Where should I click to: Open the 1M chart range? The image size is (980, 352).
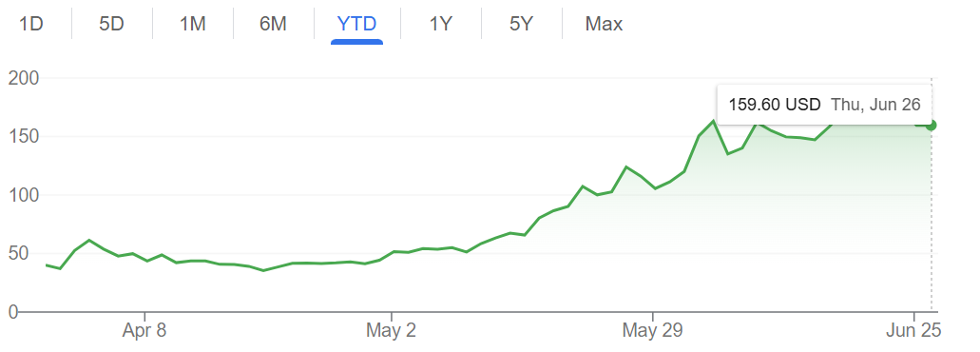[x=193, y=25]
